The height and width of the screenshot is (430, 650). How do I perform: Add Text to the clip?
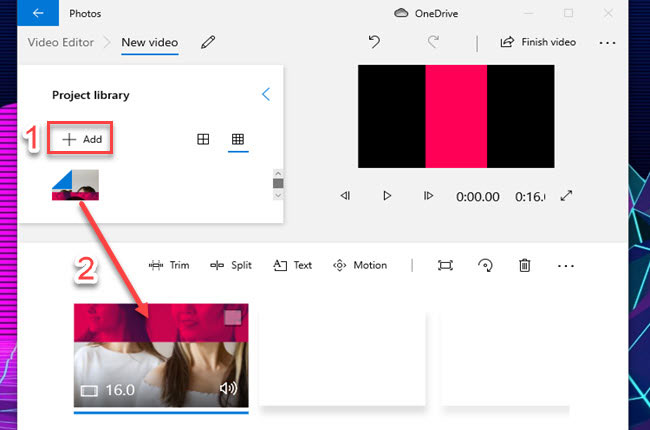click(292, 265)
